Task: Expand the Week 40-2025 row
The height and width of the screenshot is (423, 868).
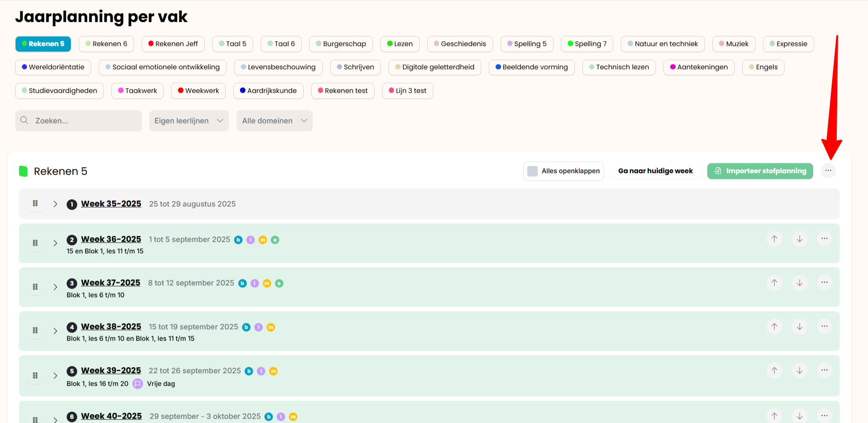Action: click(x=55, y=420)
